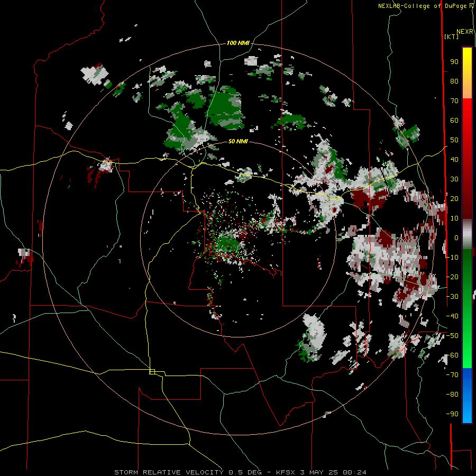Click the 00:24 timestamp text

[354, 472]
